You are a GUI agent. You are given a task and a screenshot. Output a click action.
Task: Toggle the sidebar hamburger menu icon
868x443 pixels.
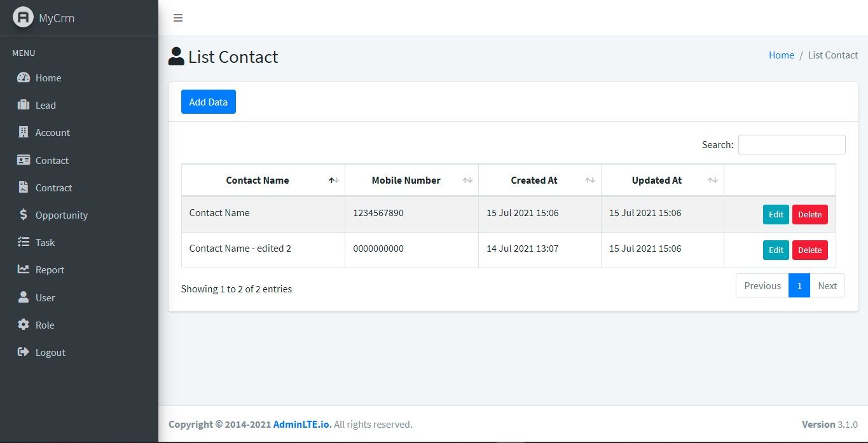[x=178, y=18]
